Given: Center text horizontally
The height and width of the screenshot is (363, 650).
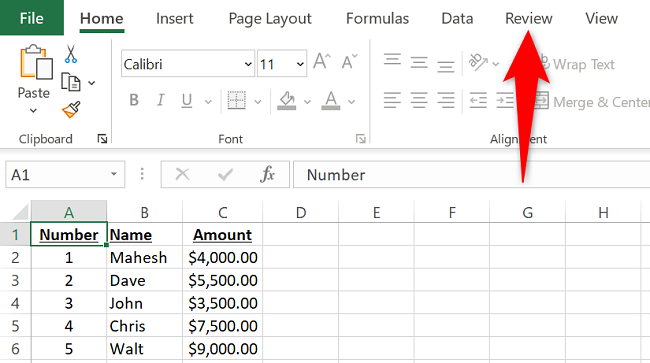Looking at the screenshot, I should 419,100.
